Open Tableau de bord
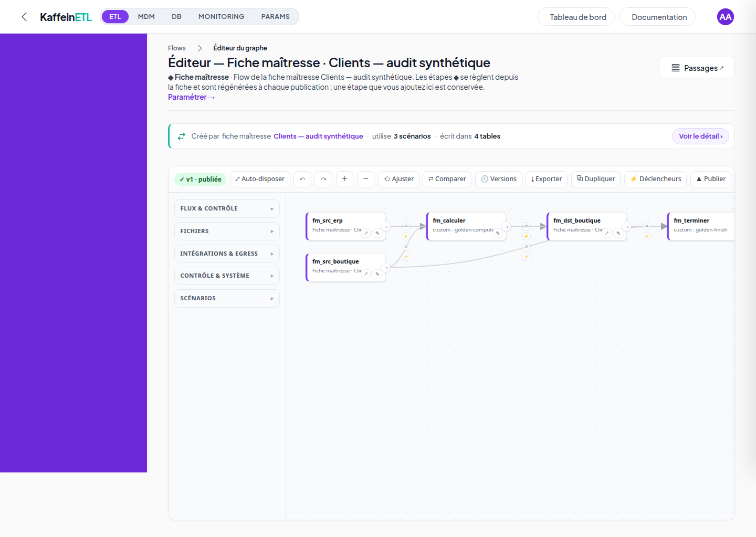This screenshot has height=537, width=756. (576, 17)
